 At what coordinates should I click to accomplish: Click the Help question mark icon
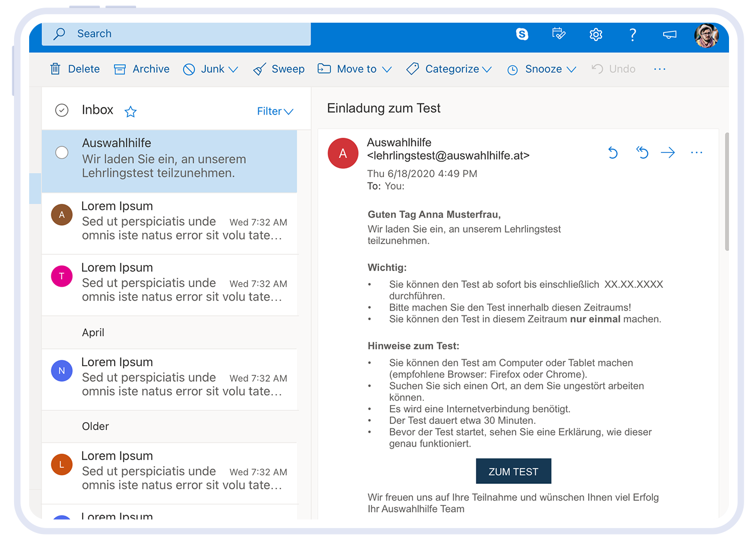click(633, 35)
